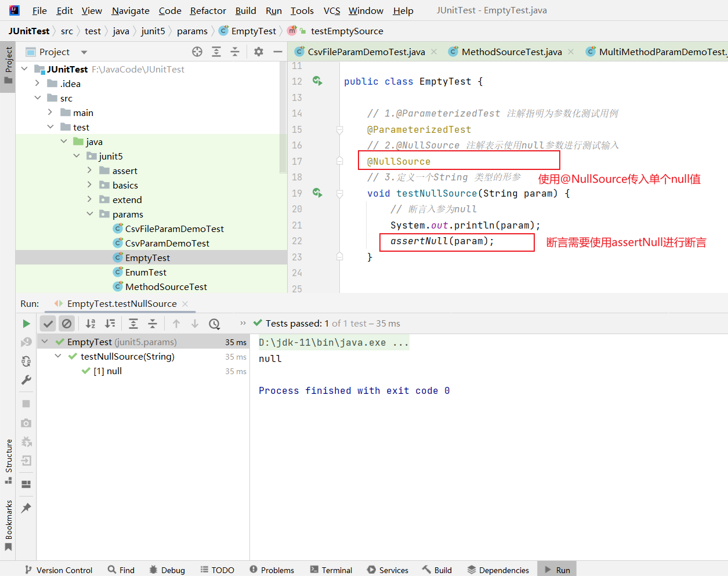This screenshot has height=576, width=728.
Task: Open the Terminal tool window
Action: tap(331, 570)
